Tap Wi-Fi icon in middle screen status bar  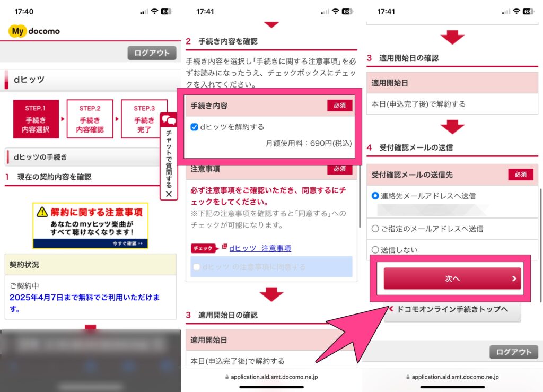[x=335, y=11]
